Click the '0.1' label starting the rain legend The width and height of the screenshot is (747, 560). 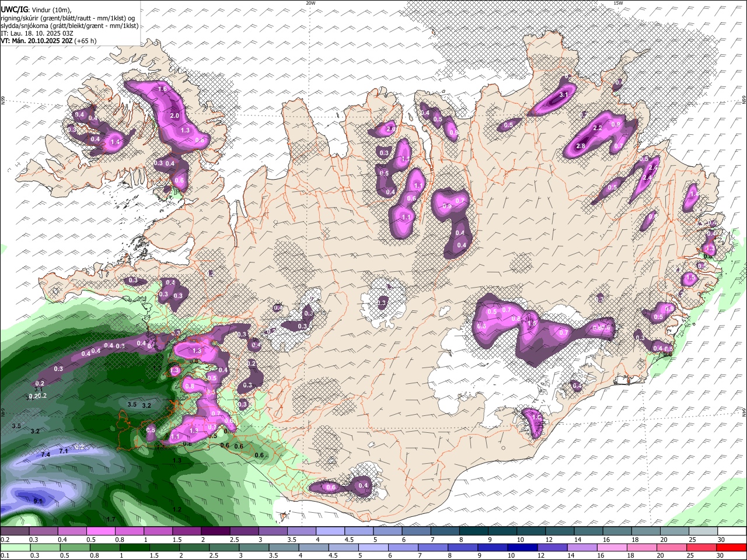point(6,556)
